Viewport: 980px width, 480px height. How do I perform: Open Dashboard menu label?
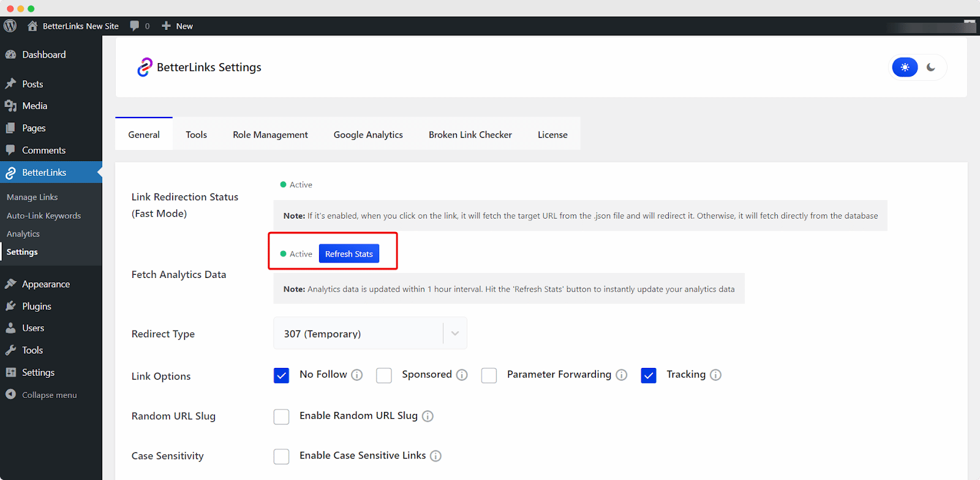44,54
